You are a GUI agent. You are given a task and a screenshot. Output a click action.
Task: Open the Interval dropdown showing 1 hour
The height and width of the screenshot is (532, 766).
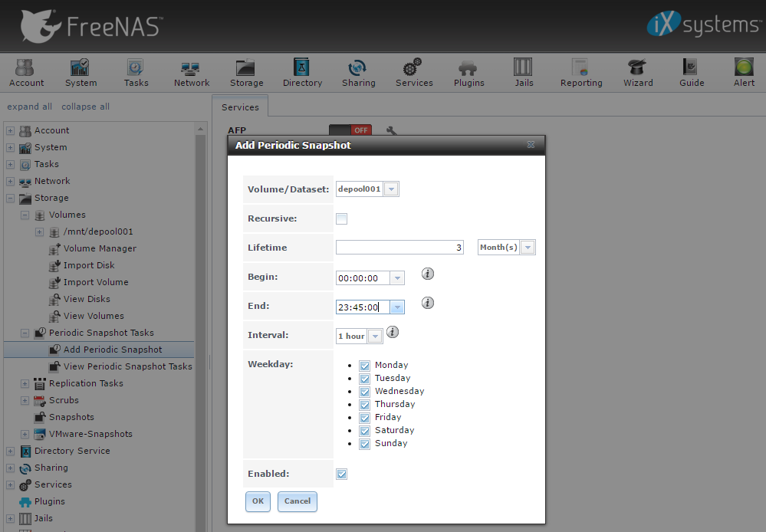(x=374, y=337)
